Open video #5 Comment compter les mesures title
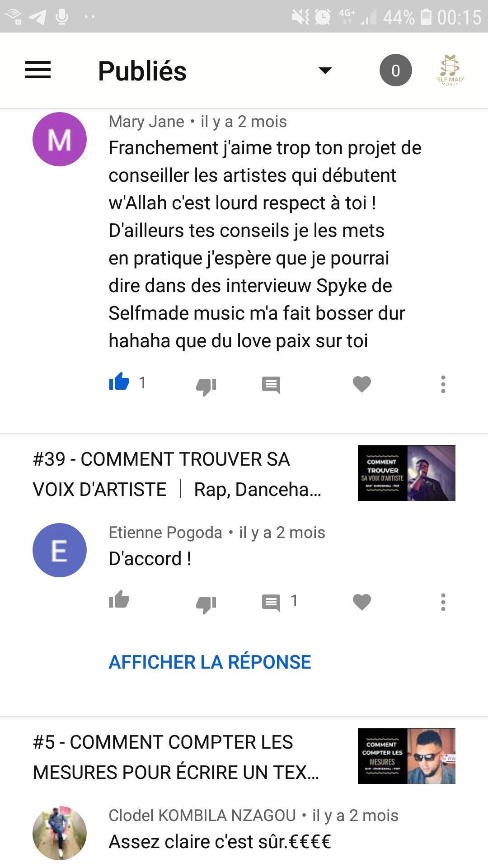 pos(176,757)
